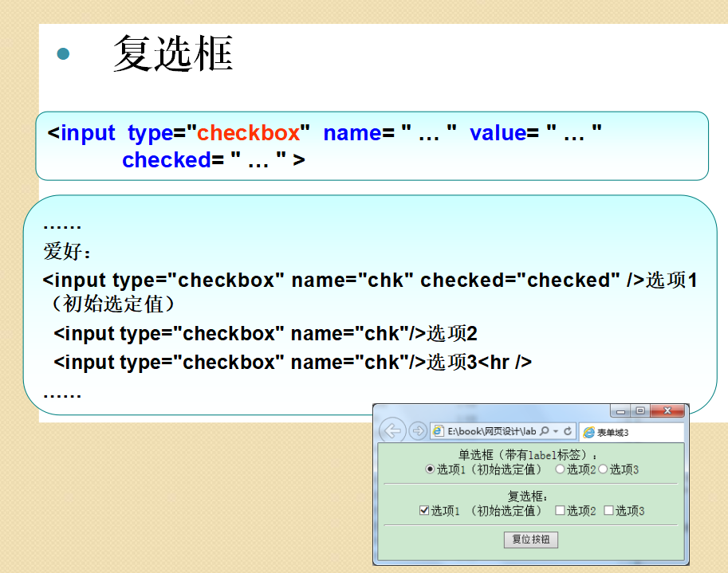This screenshot has width=728, height=573.
Task: Close the browser window with red X
Action: pos(667,410)
